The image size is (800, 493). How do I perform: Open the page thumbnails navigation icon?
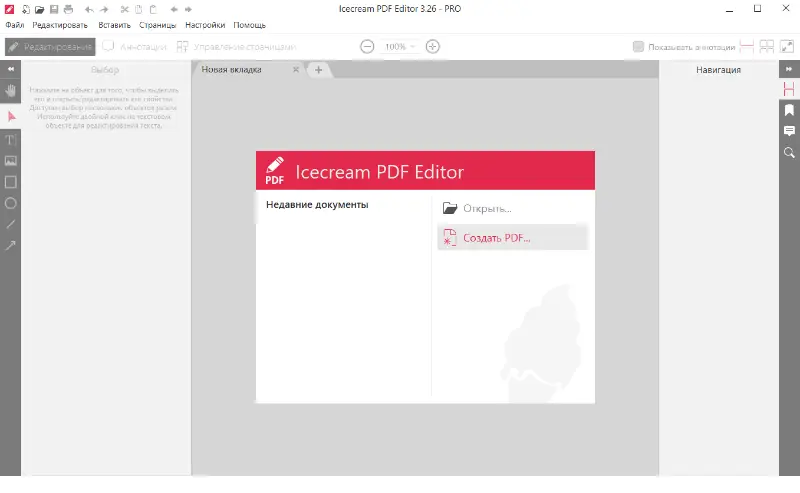pos(789,89)
